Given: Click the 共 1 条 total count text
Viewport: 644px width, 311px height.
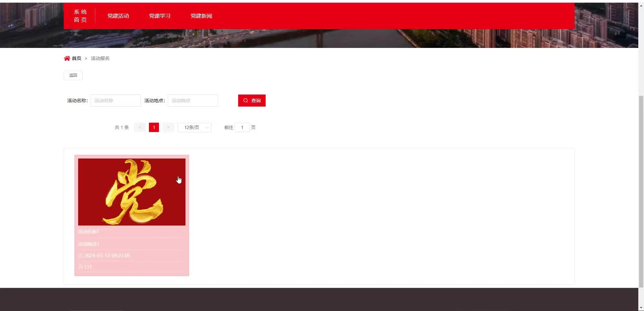Looking at the screenshot, I should point(122,127).
